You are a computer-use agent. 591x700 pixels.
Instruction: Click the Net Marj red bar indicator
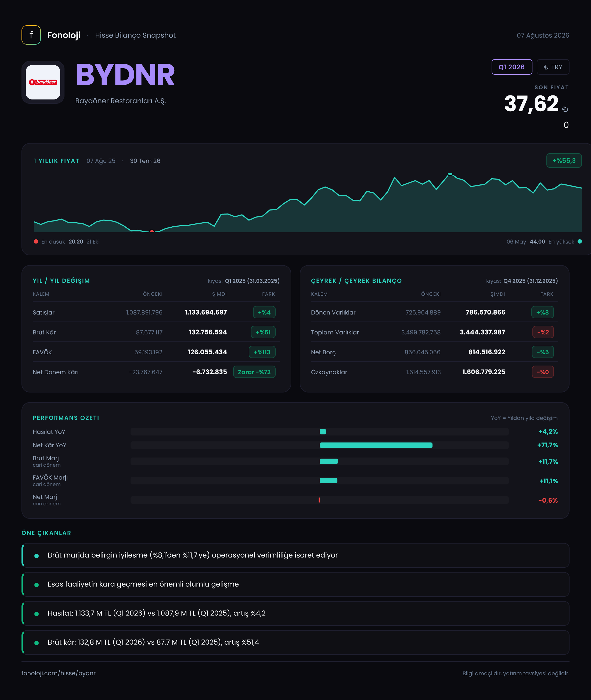(x=319, y=500)
